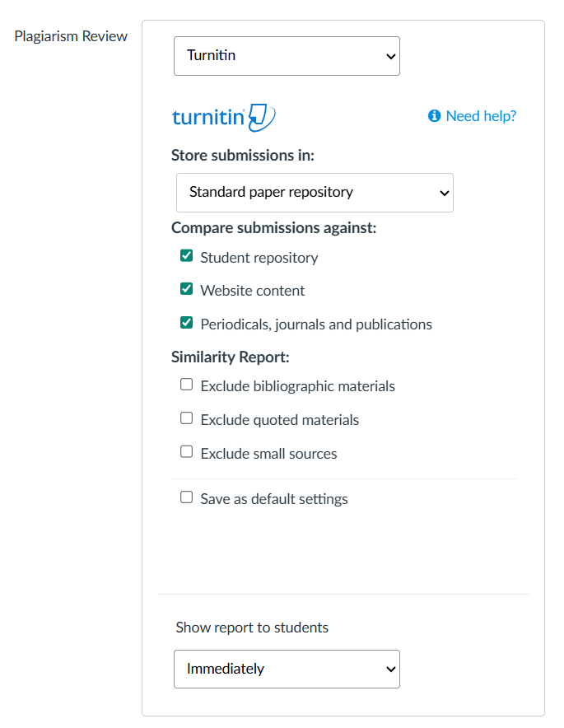Click the 'Similarity Report:' heading
The image size is (564, 728).
(231, 357)
